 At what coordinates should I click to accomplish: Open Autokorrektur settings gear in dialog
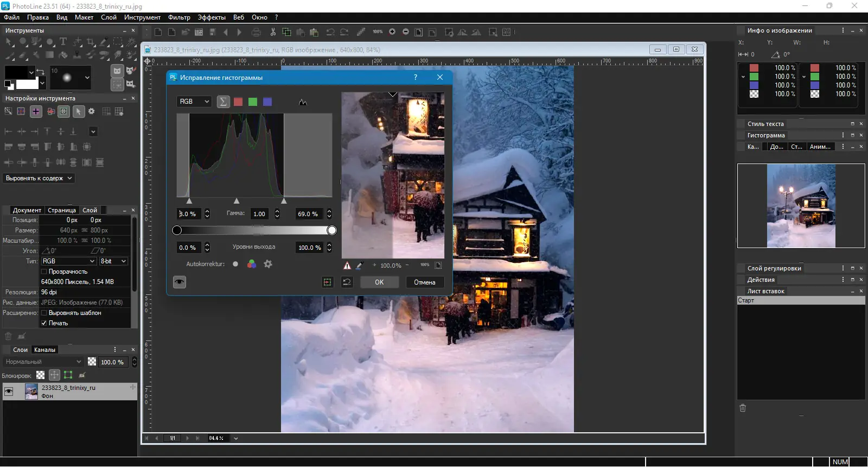coord(267,264)
